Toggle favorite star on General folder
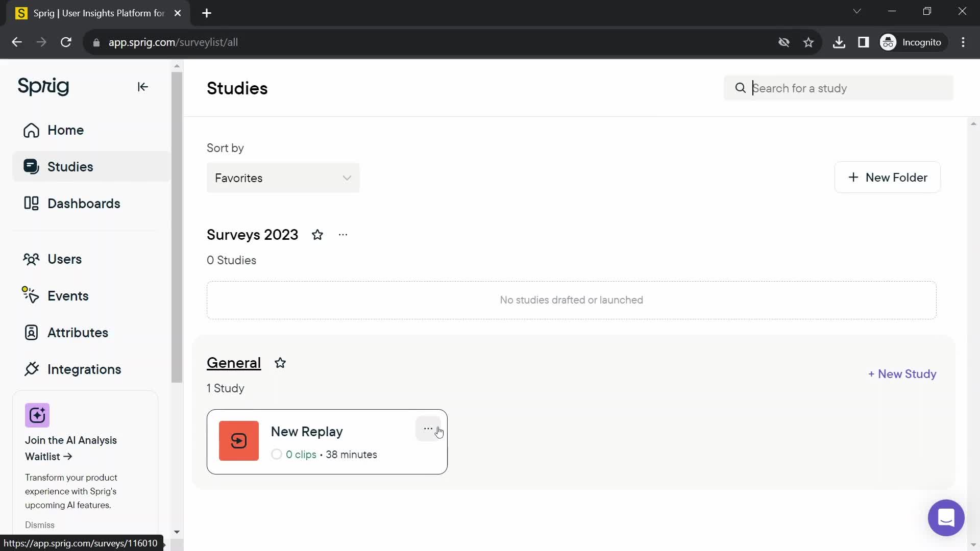The image size is (980, 551). point(281,363)
